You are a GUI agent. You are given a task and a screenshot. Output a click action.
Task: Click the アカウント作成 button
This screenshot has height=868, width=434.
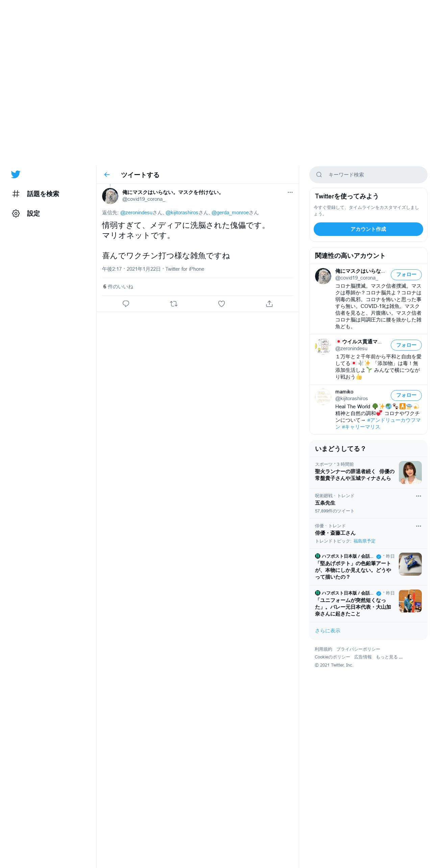click(368, 229)
